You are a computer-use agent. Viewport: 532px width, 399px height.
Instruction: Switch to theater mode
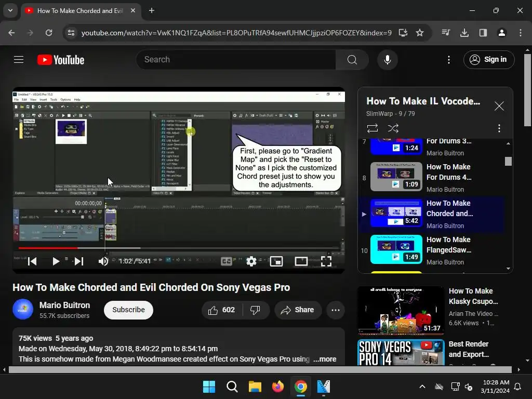point(301,261)
